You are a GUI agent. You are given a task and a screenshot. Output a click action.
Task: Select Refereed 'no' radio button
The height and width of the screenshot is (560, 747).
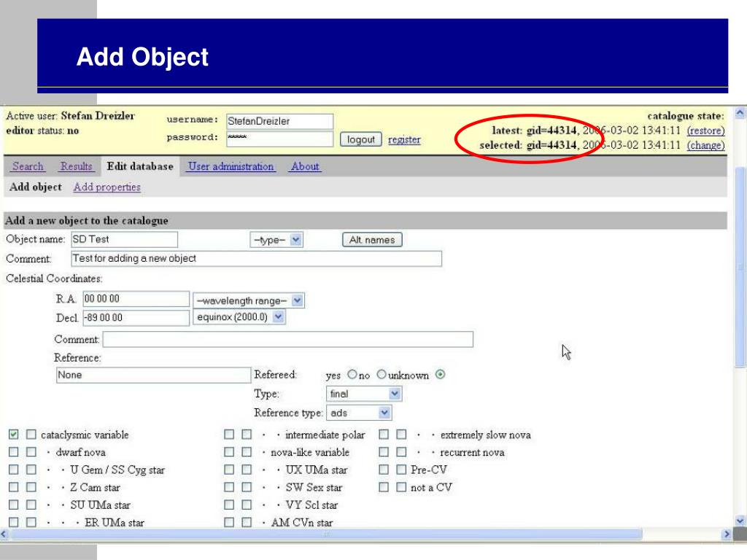pyautogui.click(x=381, y=374)
